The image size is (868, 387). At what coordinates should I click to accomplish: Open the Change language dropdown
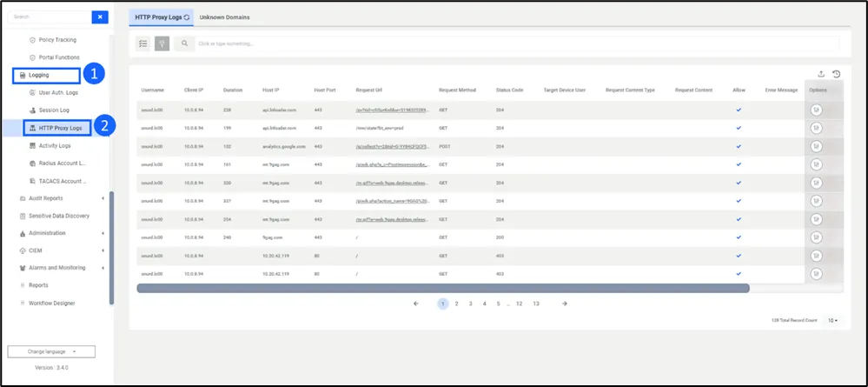coord(51,351)
